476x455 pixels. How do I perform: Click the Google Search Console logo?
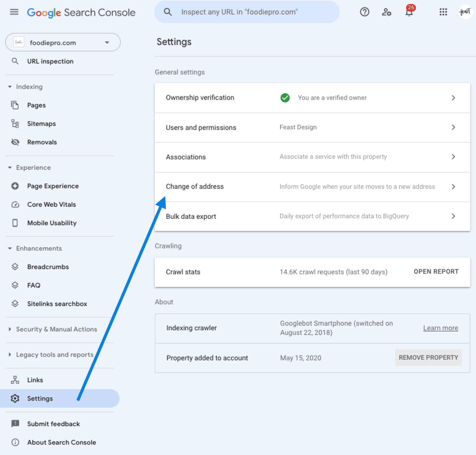tap(81, 12)
